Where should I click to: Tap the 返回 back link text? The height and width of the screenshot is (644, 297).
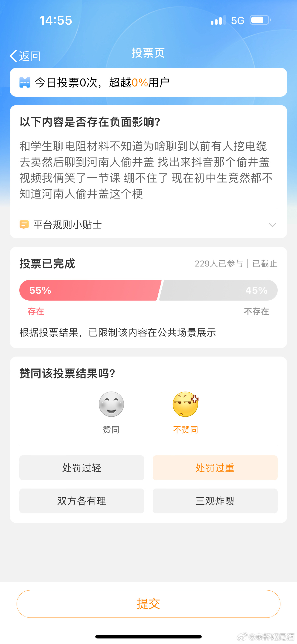[x=30, y=56]
